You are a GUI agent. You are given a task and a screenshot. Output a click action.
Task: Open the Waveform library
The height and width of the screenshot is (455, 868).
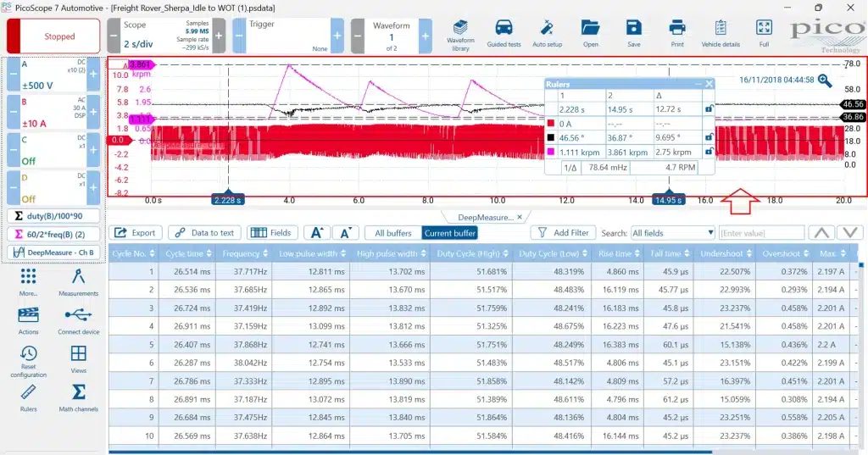point(460,36)
